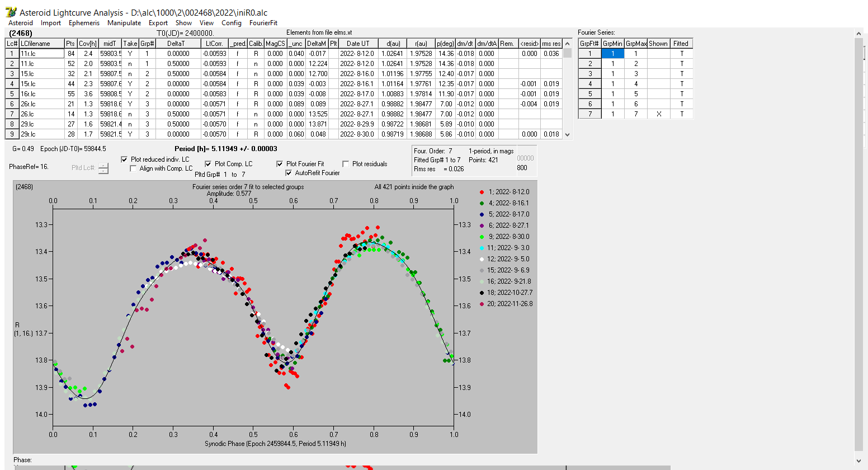Open the View menu
The height and width of the screenshot is (470, 868).
207,23
